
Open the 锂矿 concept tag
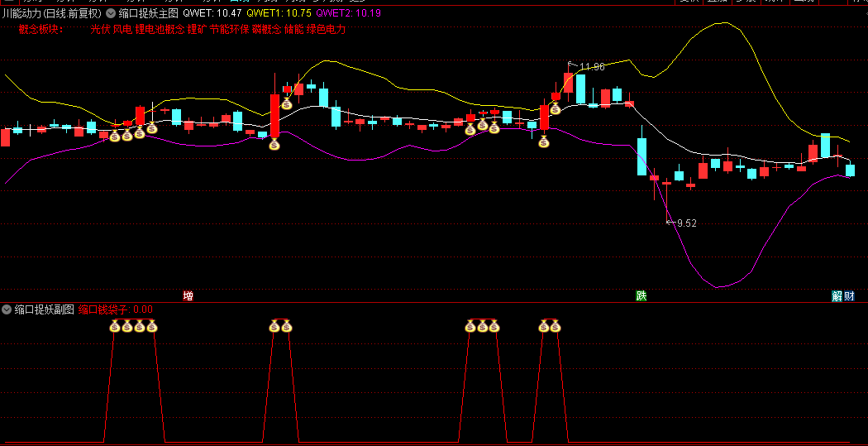coord(197,30)
